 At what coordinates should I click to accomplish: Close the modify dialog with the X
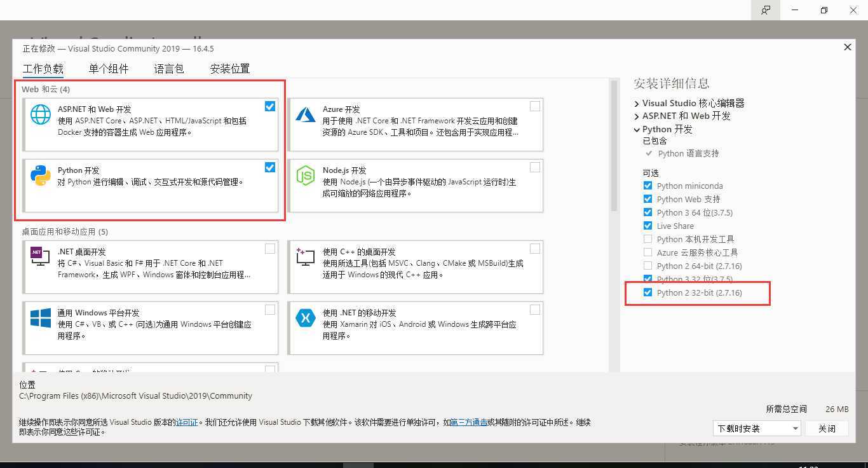(x=847, y=47)
